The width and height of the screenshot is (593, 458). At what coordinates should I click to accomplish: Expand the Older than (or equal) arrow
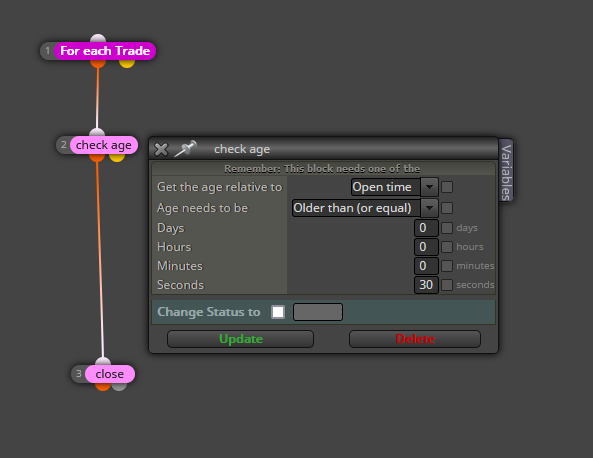[429, 208]
